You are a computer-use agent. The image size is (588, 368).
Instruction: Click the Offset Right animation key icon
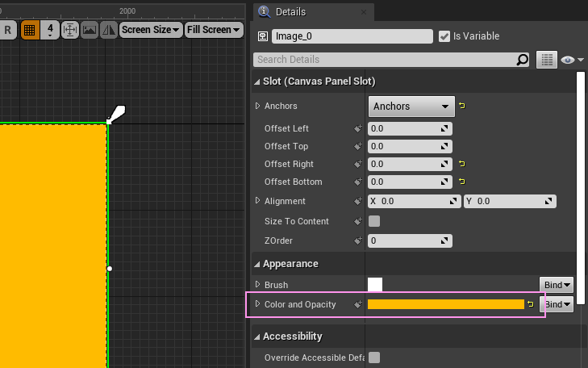(358, 164)
